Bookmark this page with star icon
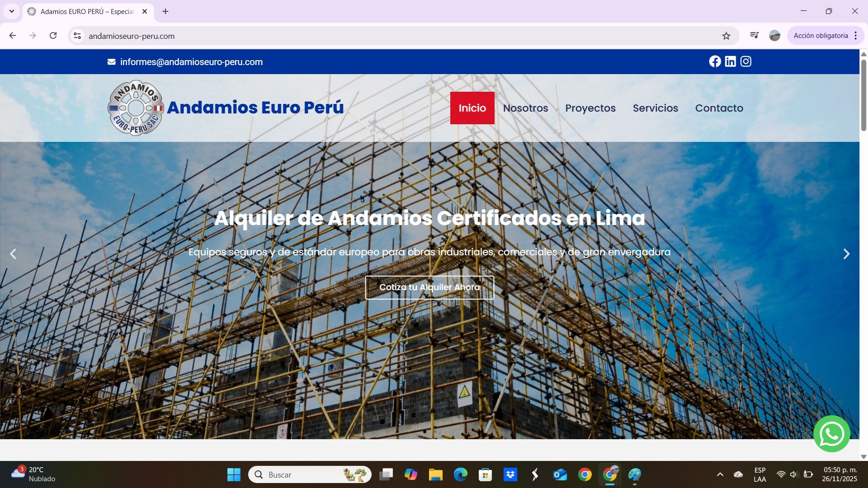The width and height of the screenshot is (868, 488). pos(726,36)
